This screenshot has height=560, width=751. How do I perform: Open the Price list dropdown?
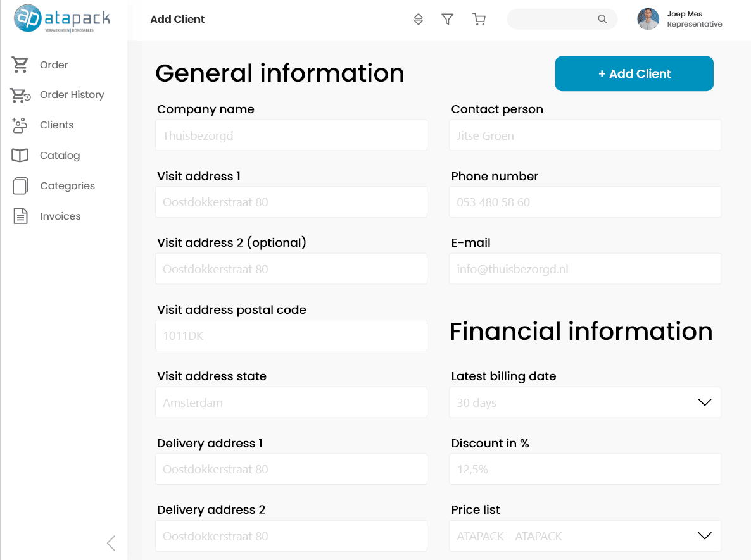point(704,536)
